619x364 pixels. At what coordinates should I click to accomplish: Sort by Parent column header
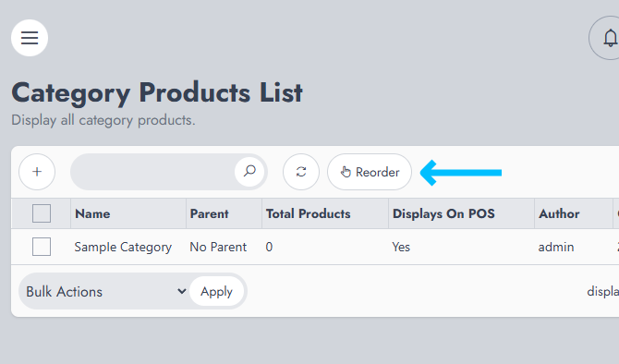(x=224, y=213)
